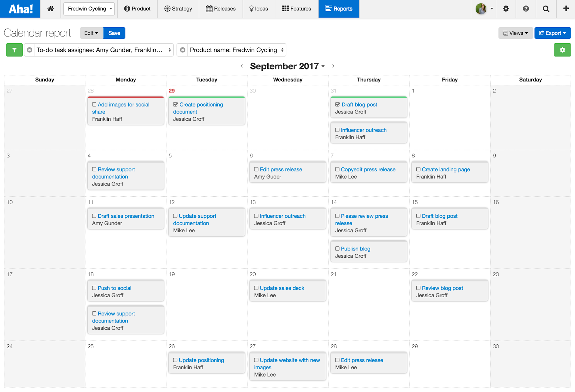Switch to the Features section
The width and height of the screenshot is (575, 392).
click(297, 9)
